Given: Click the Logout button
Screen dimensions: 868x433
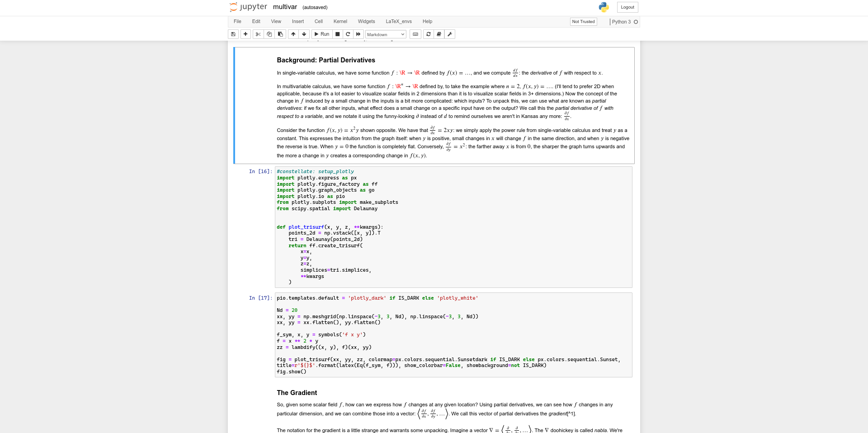Looking at the screenshot, I should (627, 7).
